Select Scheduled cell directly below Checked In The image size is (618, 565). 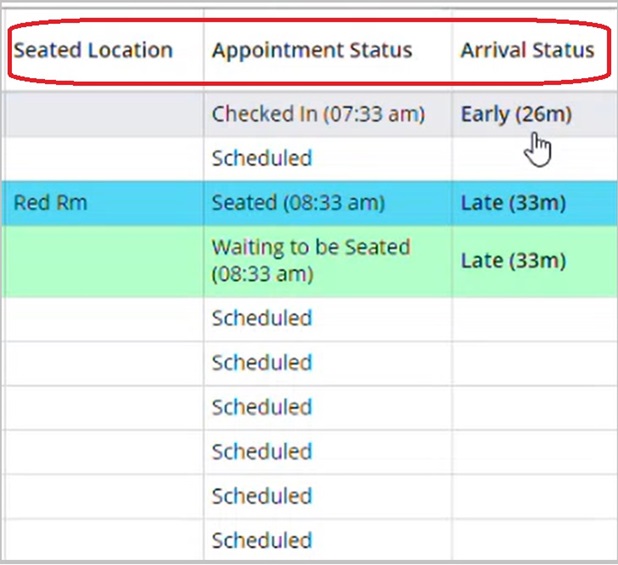[262, 158]
